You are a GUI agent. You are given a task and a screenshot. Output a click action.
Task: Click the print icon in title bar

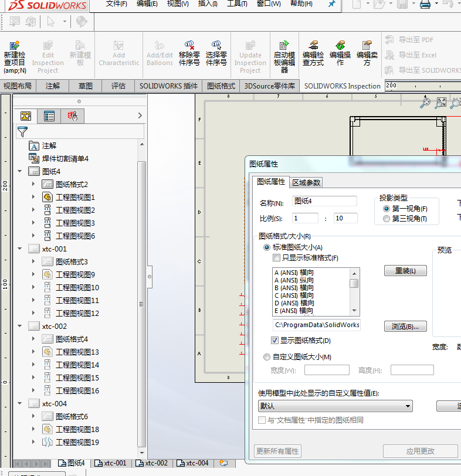click(x=425, y=4)
